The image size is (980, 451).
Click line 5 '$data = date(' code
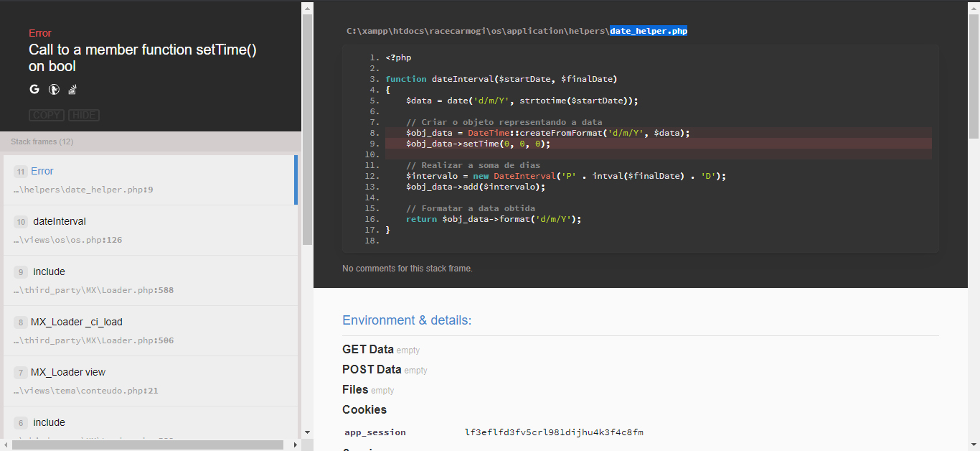[522, 101]
